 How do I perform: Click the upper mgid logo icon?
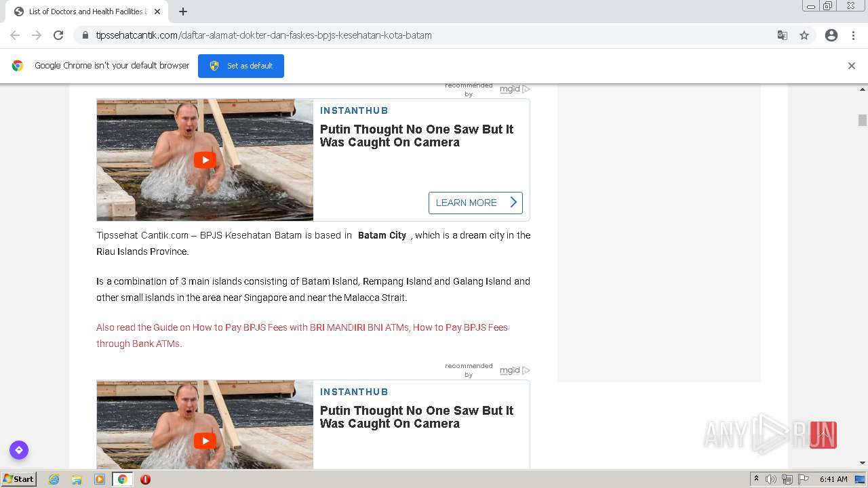click(515, 89)
